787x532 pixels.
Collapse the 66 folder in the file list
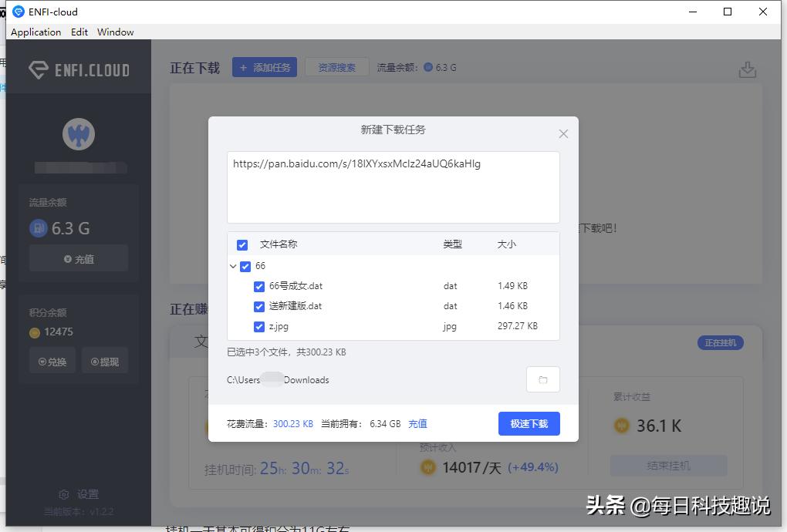tap(234, 265)
